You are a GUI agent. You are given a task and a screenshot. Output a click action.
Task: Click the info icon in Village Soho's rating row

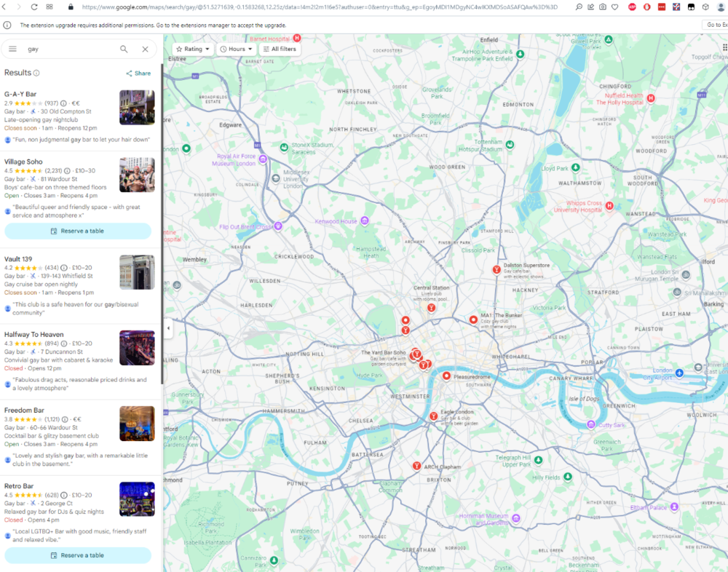click(x=67, y=170)
